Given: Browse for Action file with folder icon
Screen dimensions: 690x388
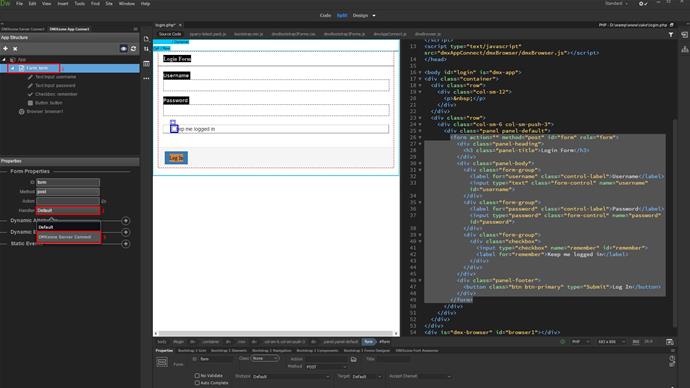Looking at the screenshot, I should (353, 359).
